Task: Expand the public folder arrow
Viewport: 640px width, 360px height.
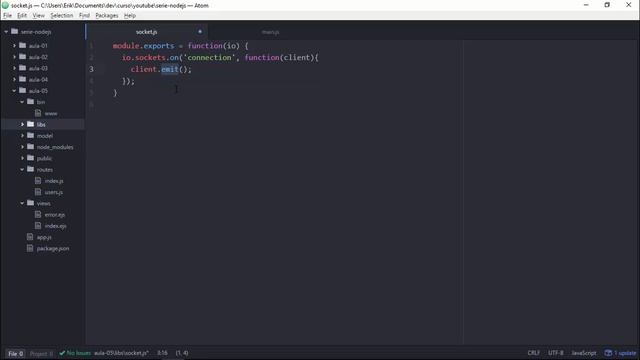Action: point(22,158)
